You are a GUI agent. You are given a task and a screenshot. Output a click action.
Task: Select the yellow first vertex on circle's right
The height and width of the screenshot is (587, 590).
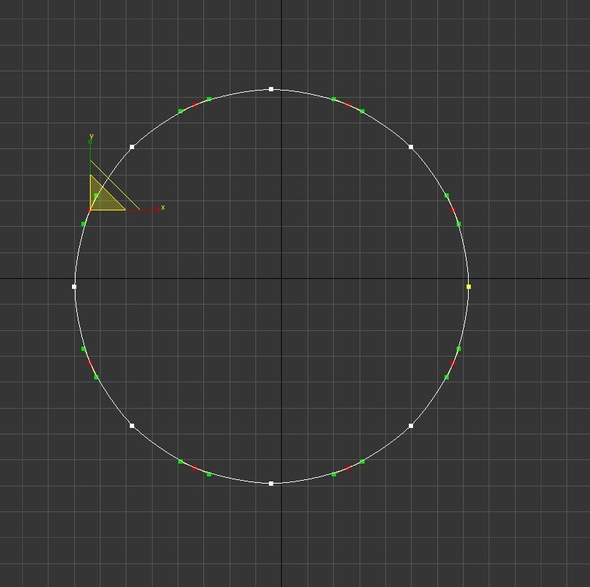[x=468, y=287]
